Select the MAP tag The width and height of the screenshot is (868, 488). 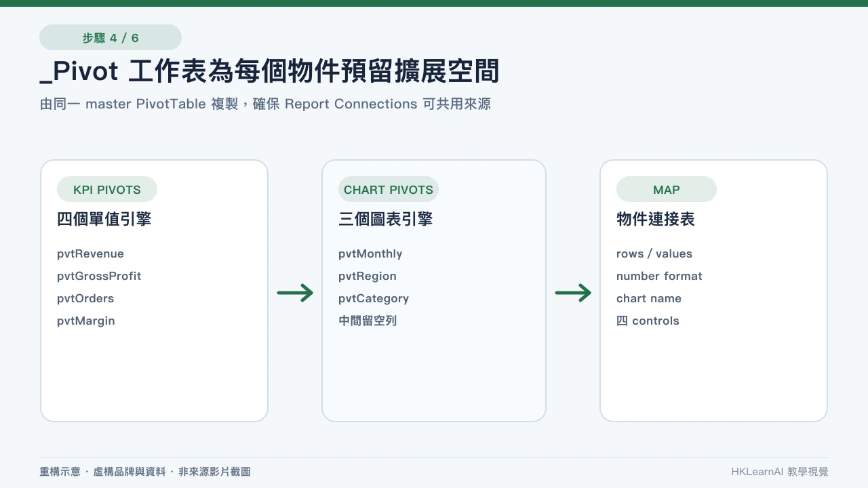coord(667,190)
